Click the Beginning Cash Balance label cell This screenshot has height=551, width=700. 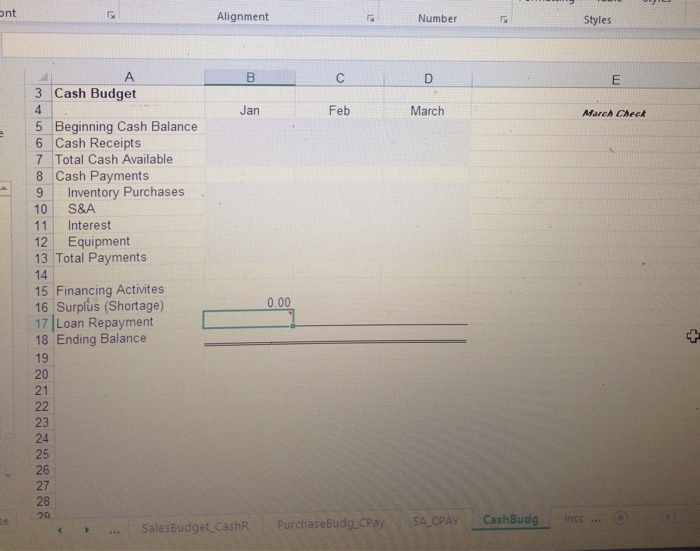[x=126, y=126]
